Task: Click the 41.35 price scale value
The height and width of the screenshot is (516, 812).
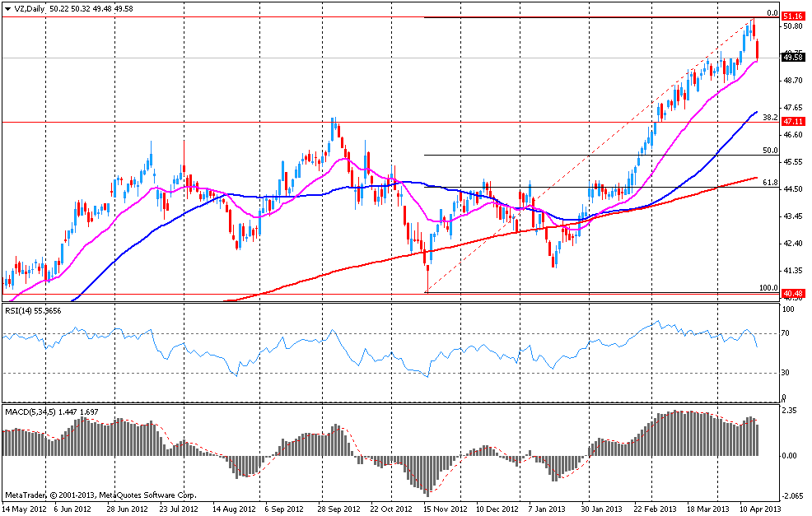Action: [x=793, y=270]
